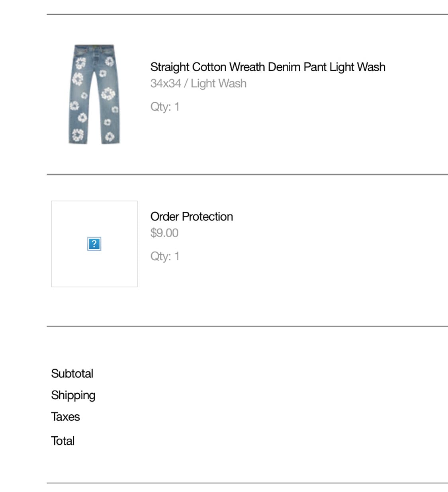Click the Shipping label
The image size is (448, 492).
coord(73,395)
